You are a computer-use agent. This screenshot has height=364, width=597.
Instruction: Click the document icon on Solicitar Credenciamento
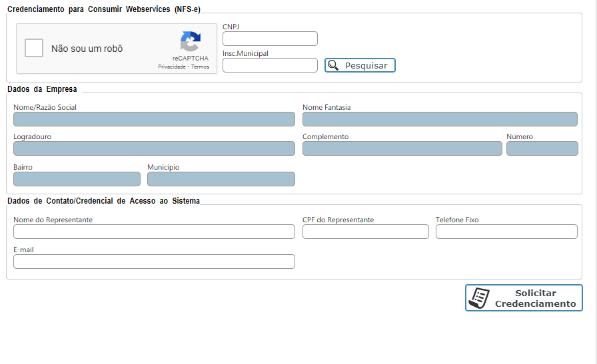(x=479, y=298)
